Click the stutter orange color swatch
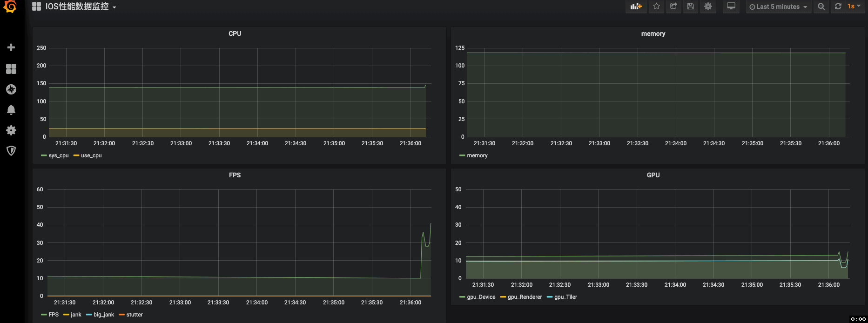The image size is (868, 323). [x=121, y=315]
